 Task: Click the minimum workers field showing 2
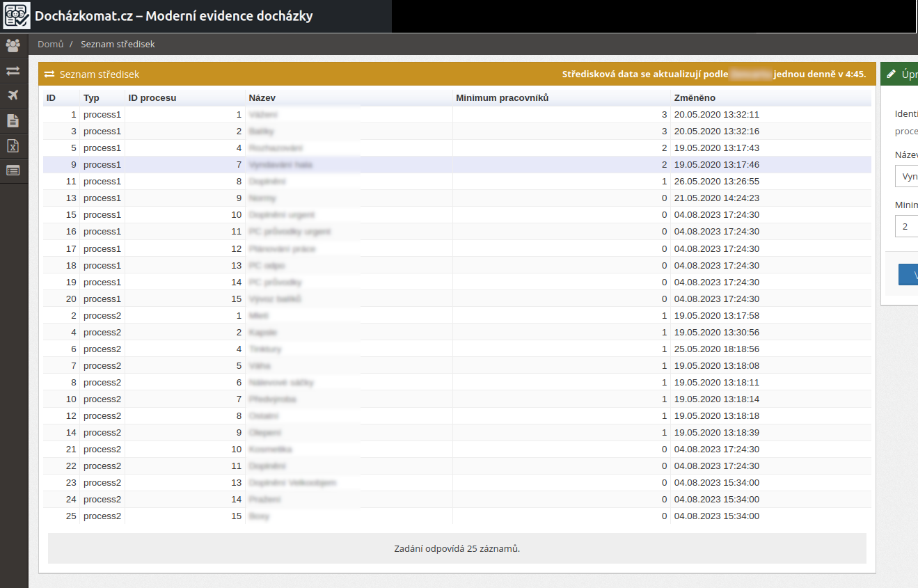click(906, 226)
